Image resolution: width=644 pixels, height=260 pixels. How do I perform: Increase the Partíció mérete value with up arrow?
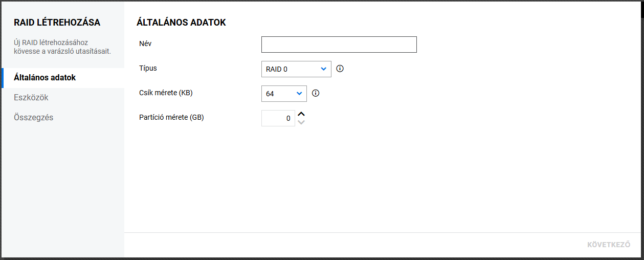(301, 114)
